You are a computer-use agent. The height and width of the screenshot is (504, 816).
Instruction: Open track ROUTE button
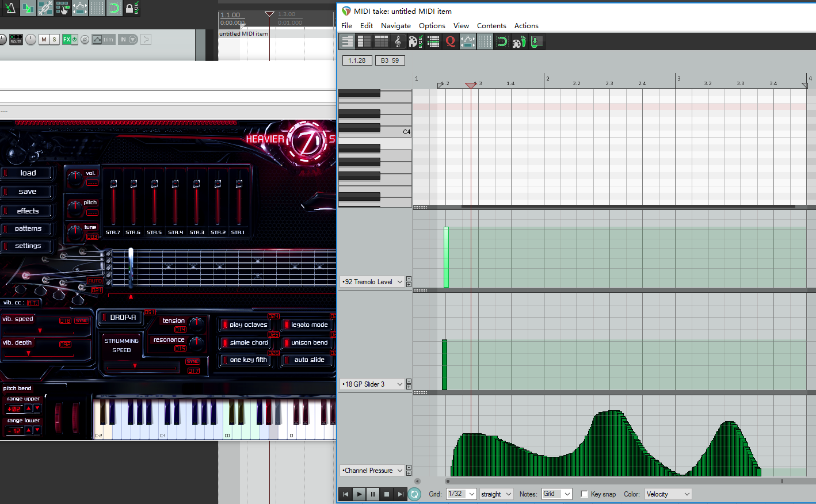pos(16,39)
